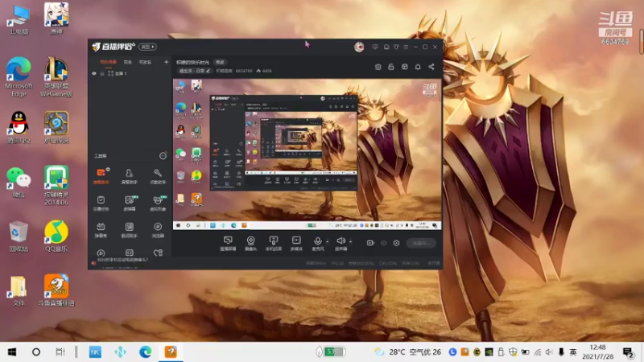
Task: Open the virtual avatar bear tool
Action: pos(158,203)
